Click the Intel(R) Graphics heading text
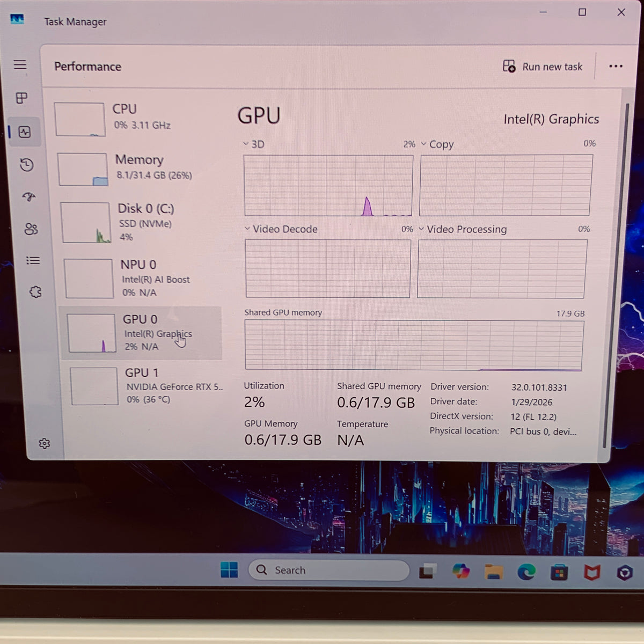 [551, 119]
